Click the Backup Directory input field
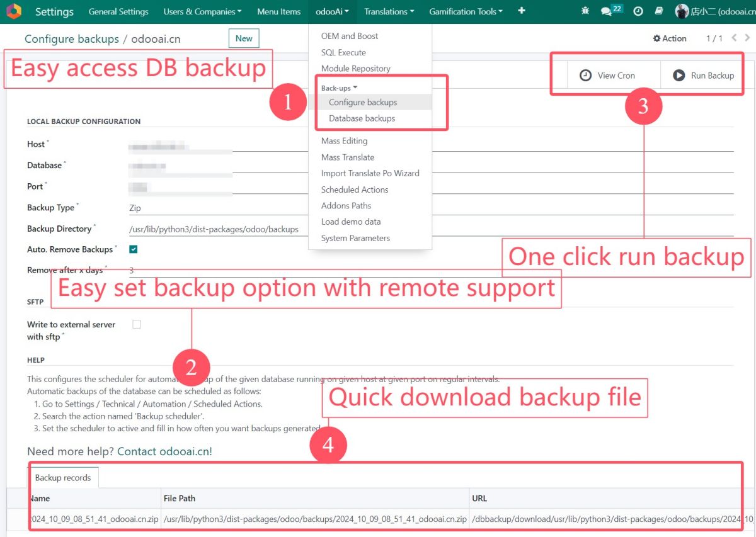This screenshot has width=756, height=537. pyautogui.click(x=428, y=229)
